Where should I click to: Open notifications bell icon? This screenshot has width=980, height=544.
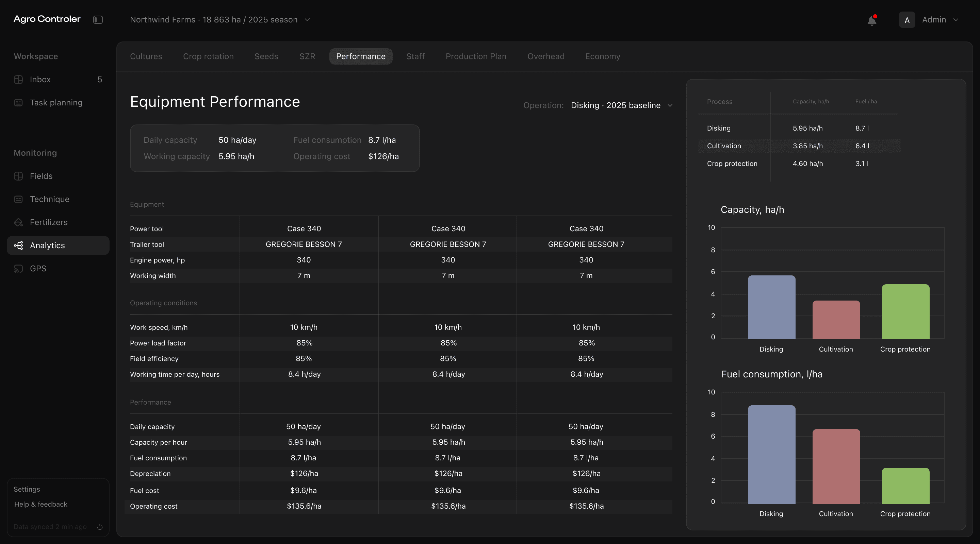(x=872, y=20)
